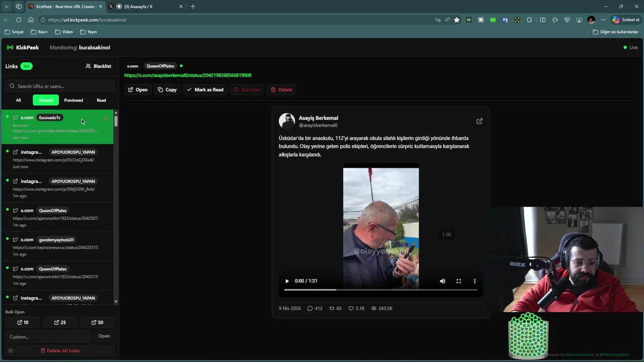Open the favorites list icon
Viewport: 644px width, 362px height.
coord(554,20)
